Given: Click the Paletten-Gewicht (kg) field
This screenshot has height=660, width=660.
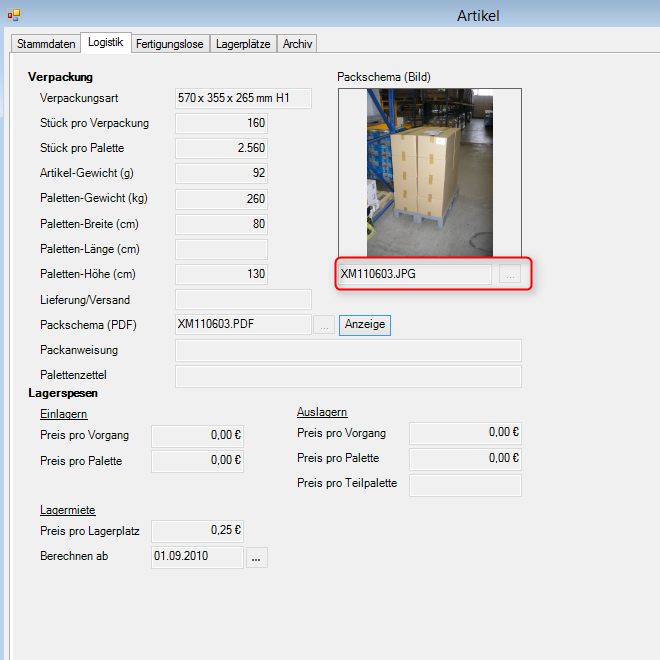Looking at the screenshot, I should (x=221, y=199).
